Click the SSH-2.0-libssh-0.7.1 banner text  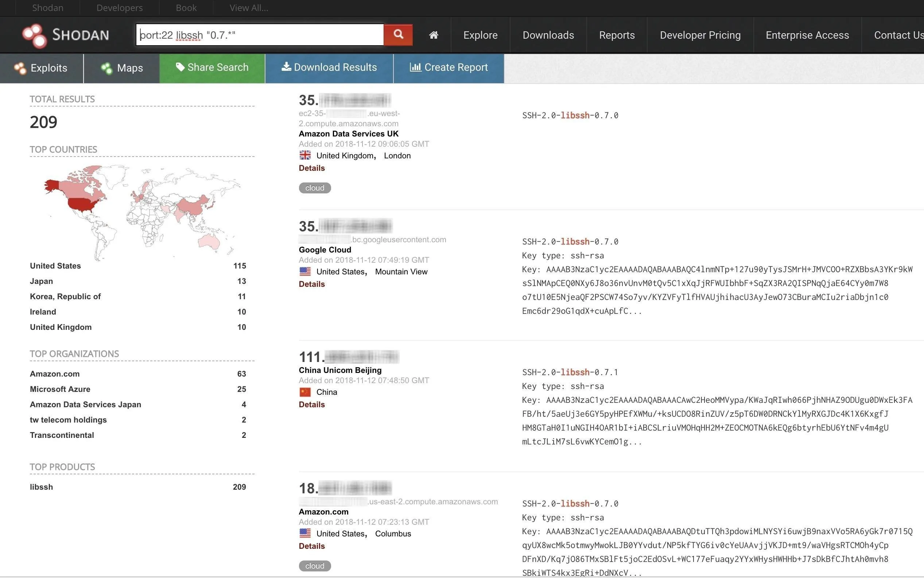pos(570,372)
